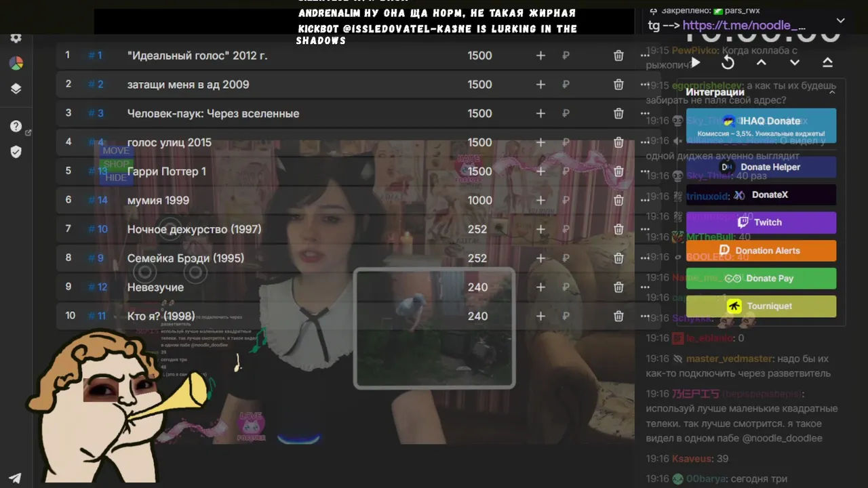The width and height of the screenshot is (868, 488).
Task: Open the Donate Helper integration
Action: [761, 167]
